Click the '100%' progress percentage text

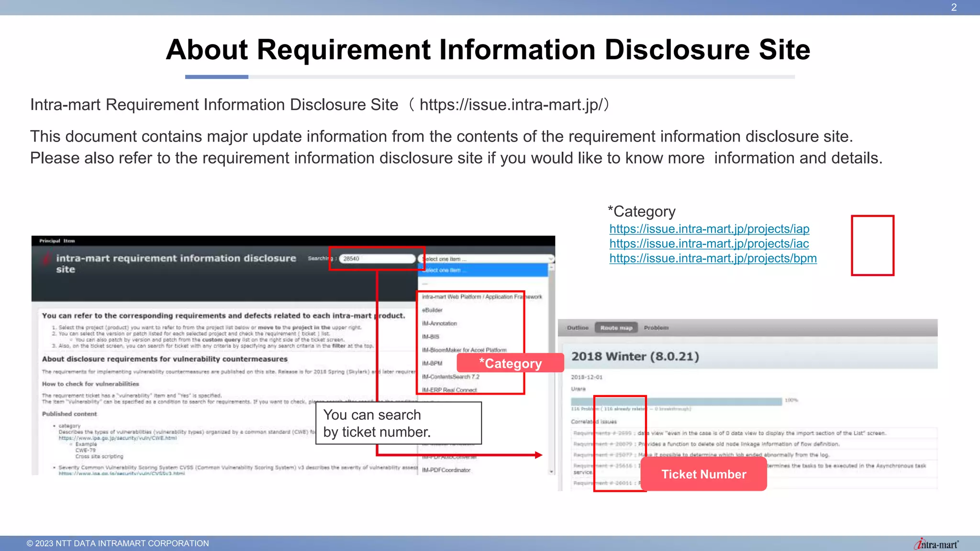click(x=791, y=400)
